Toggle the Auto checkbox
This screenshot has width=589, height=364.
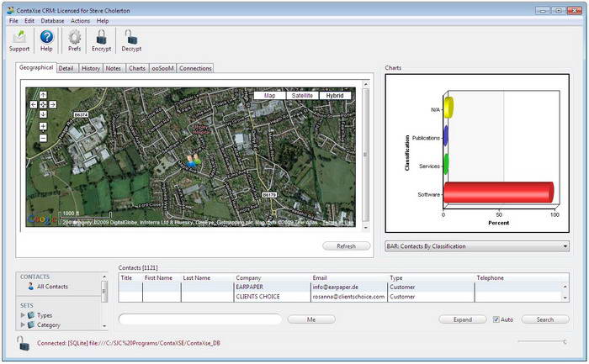496,319
